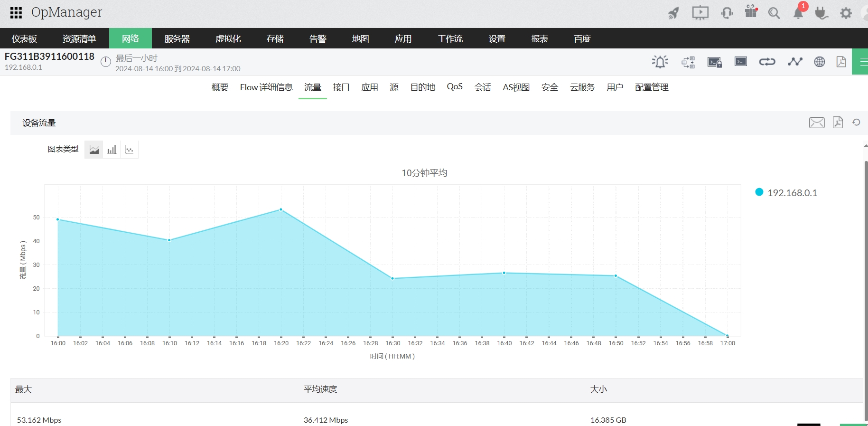Open the alarm bell icon in device toolbar
Screen dimensions: 868x426
(x=660, y=62)
